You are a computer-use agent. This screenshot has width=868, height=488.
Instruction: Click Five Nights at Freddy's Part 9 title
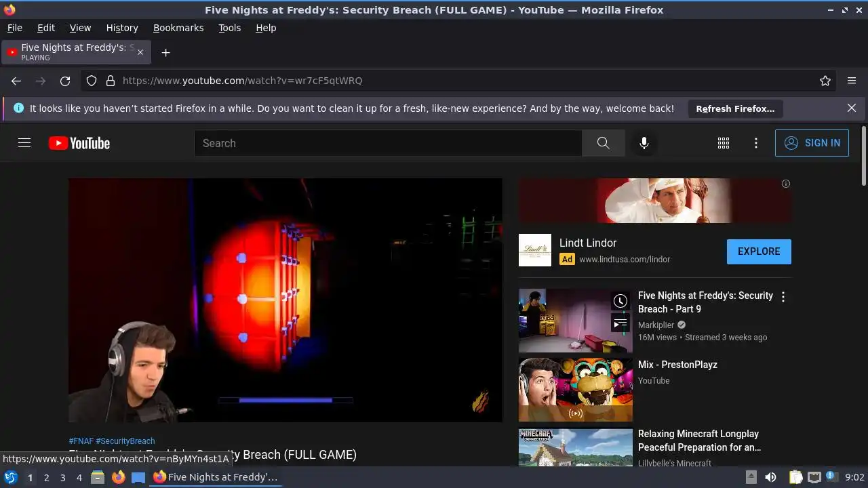click(705, 302)
